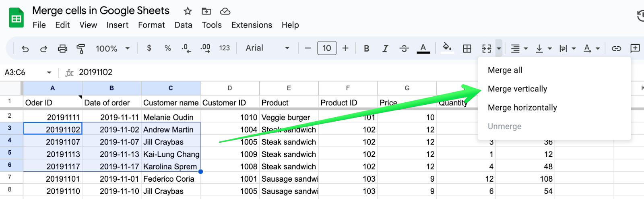Image resolution: width=644 pixels, height=199 pixels.
Task: Open the View menu
Action: 88,25
